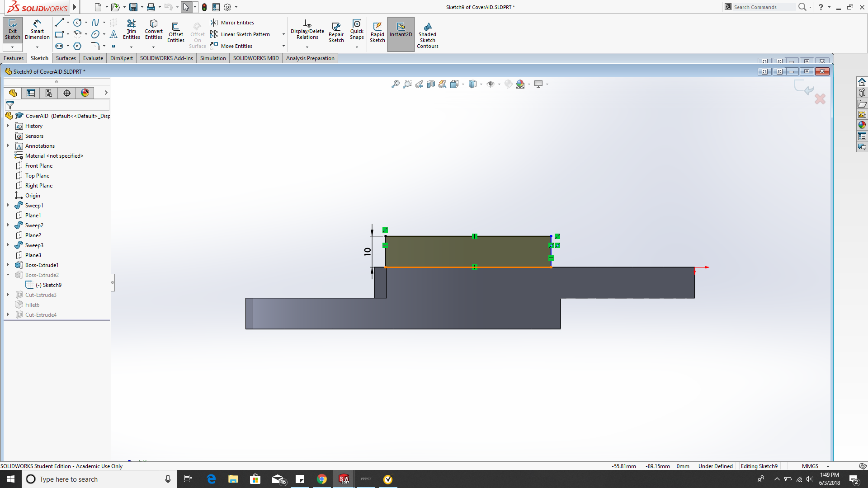Click Rebuild traffic light icon
This screenshot has height=488, width=868.
204,7
